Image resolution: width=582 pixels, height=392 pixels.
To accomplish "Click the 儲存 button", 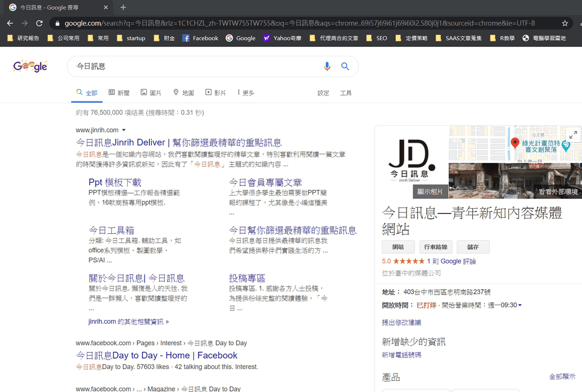I will (473, 247).
